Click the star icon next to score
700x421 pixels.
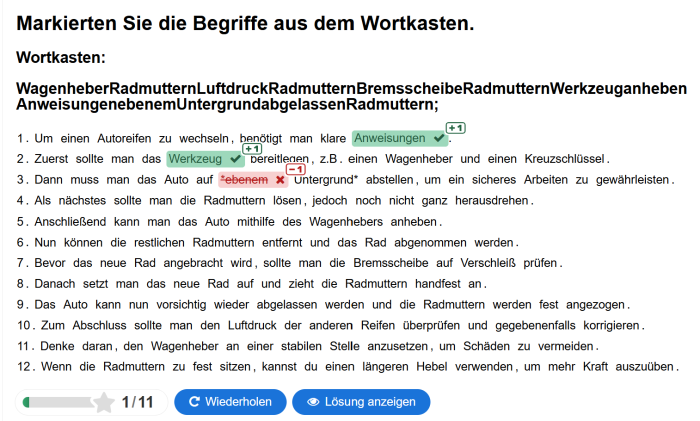pos(104,402)
